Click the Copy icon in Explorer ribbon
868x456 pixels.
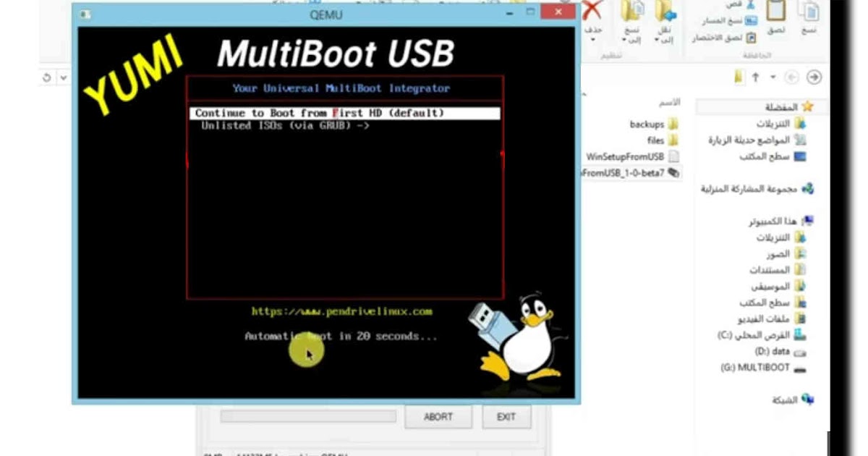(x=809, y=10)
